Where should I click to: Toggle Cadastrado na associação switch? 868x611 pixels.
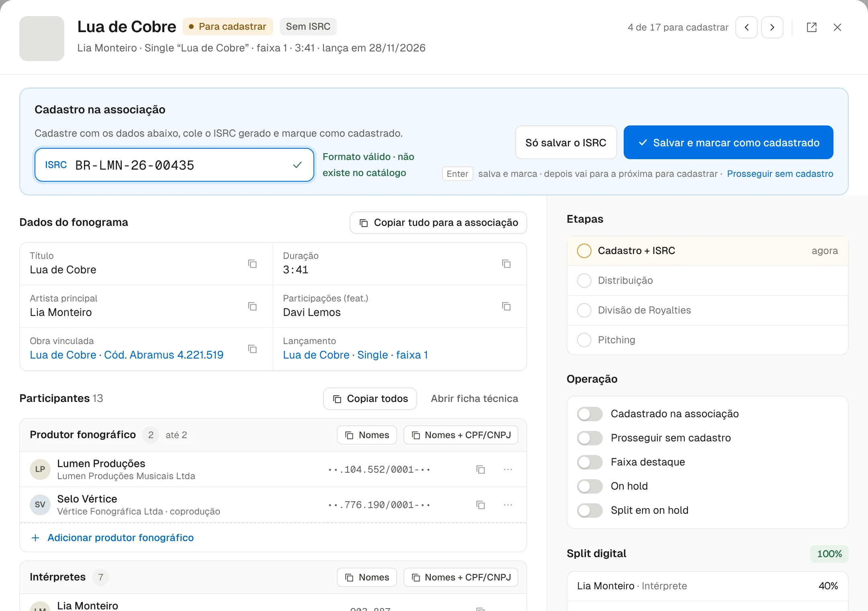590,414
